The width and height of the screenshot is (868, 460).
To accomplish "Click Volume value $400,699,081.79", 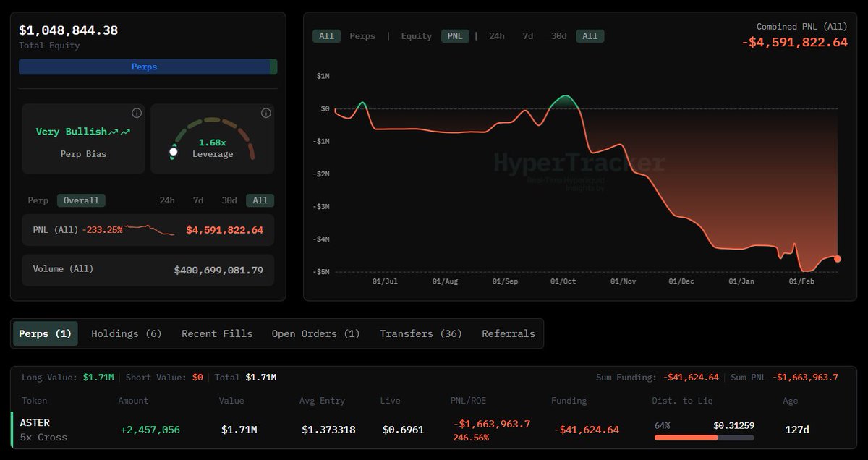I will (218, 270).
